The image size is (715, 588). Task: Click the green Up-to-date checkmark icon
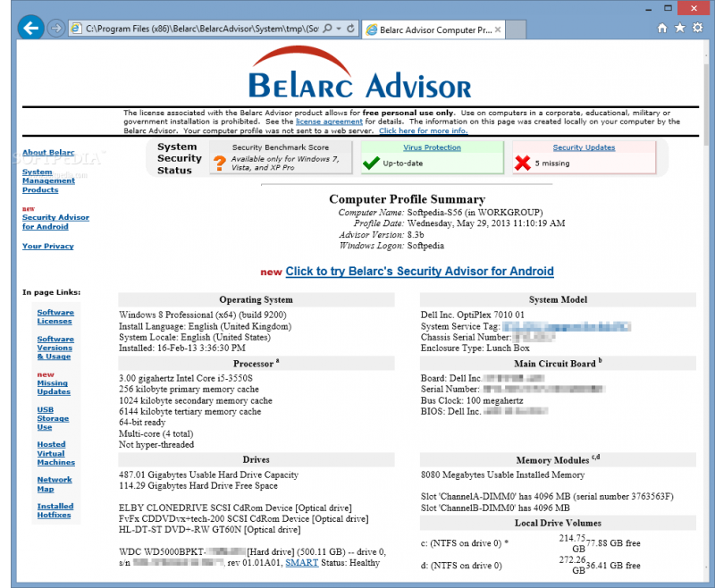pyautogui.click(x=371, y=163)
